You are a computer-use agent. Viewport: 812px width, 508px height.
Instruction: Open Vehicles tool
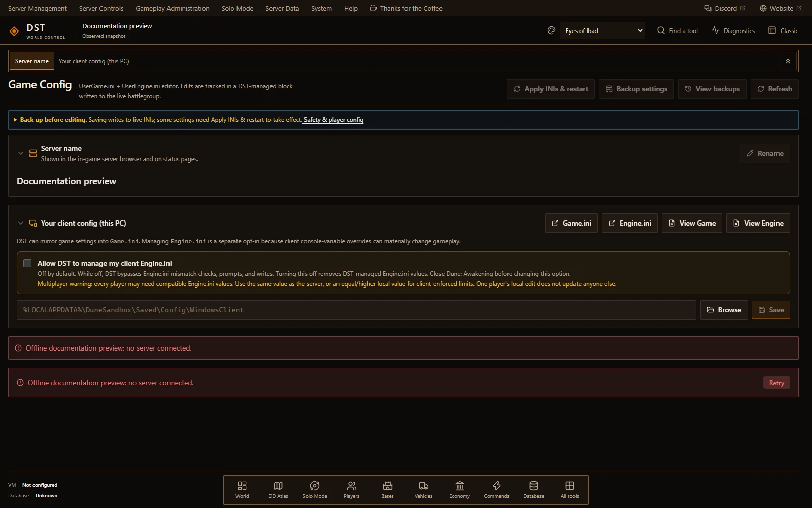tap(423, 490)
